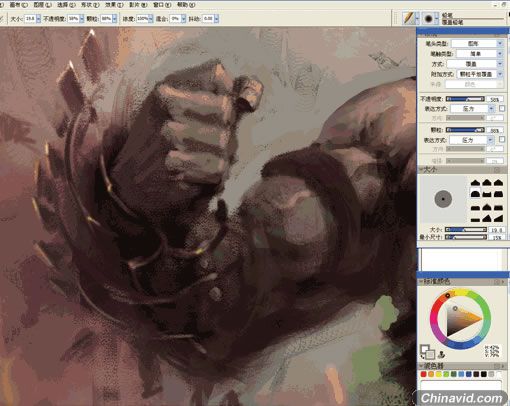Select the main color swatch square
The height and width of the screenshot is (406, 510).
click(x=425, y=349)
